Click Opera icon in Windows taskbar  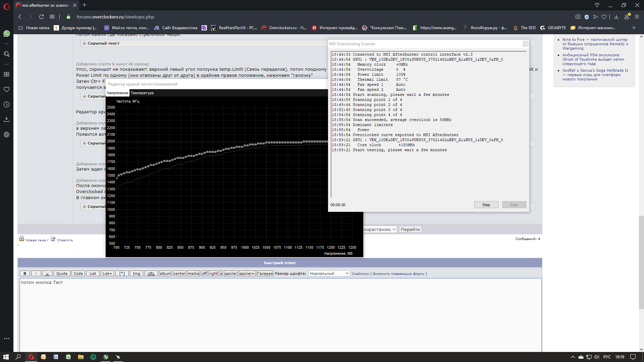coord(31,357)
